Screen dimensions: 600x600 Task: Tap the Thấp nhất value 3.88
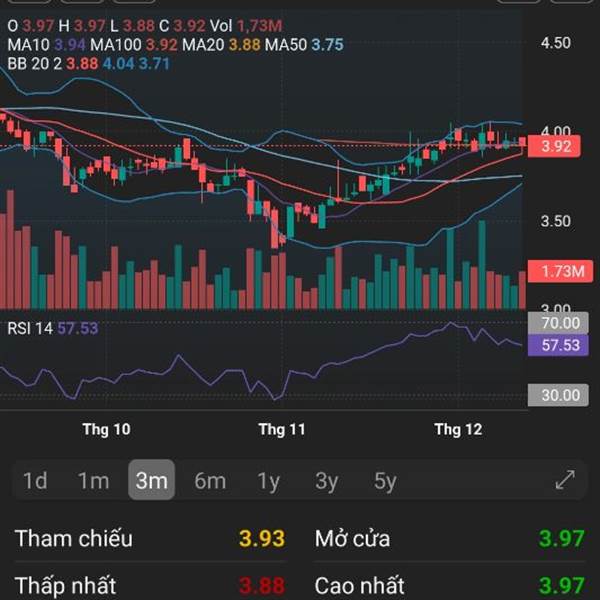(x=262, y=585)
